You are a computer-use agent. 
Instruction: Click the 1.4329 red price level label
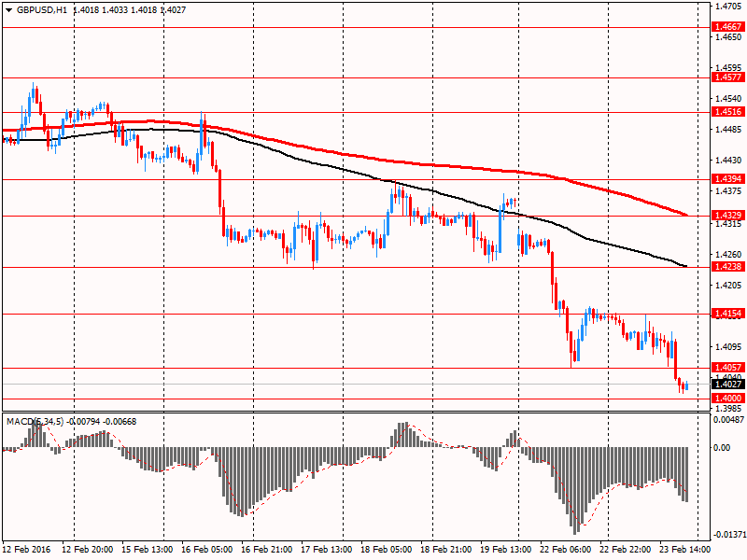728,216
